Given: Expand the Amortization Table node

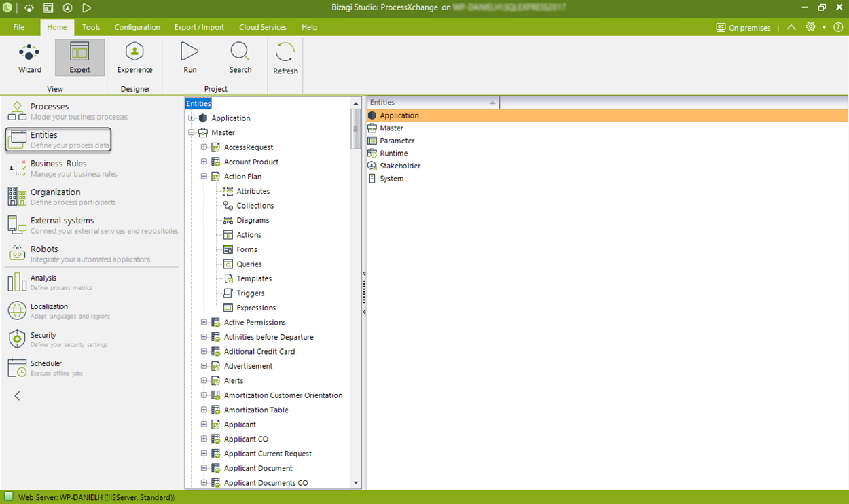Looking at the screenshot, I should click(x=204, y=410).
